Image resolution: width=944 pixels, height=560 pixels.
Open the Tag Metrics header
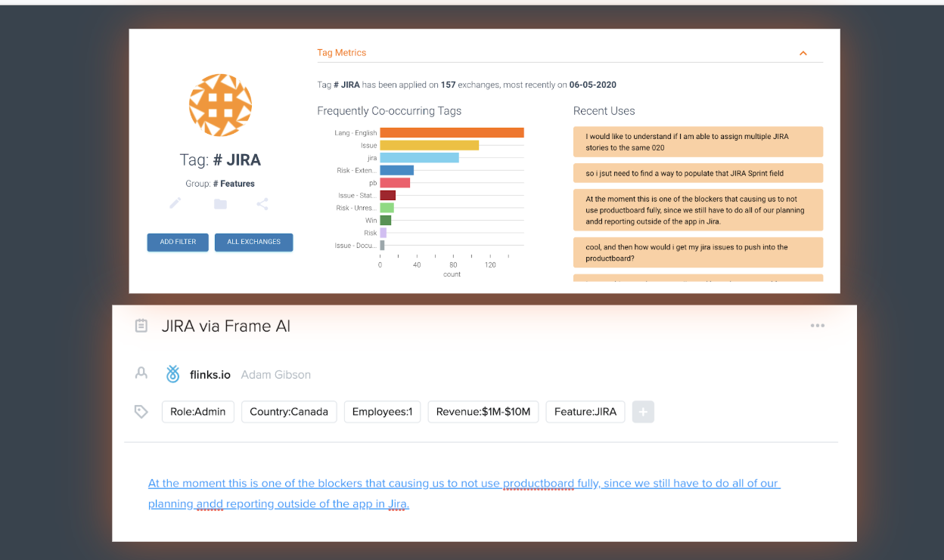click(x=570, y=53)
